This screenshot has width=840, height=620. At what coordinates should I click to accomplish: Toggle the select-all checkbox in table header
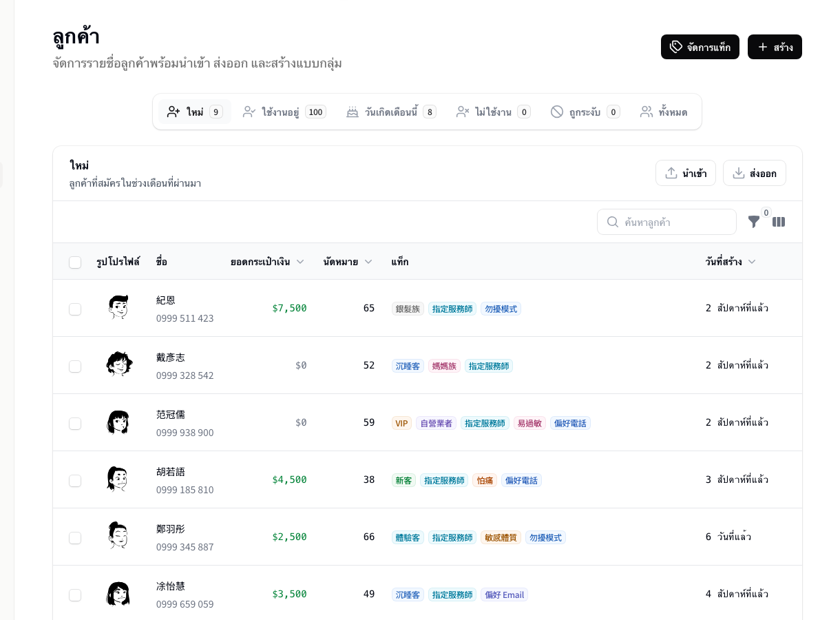[x=75, y=262]
